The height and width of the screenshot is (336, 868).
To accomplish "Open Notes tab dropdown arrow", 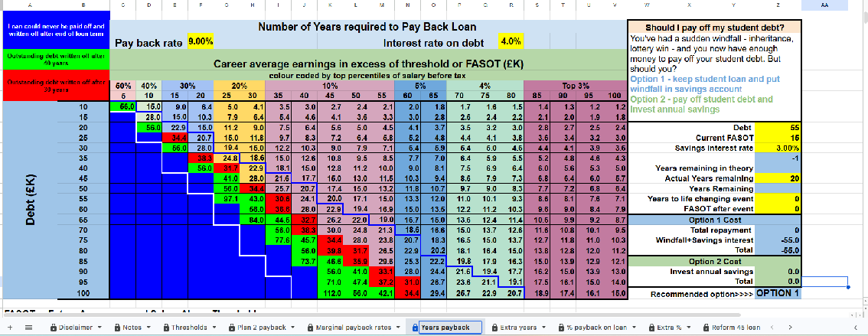I will pos(149,327).
